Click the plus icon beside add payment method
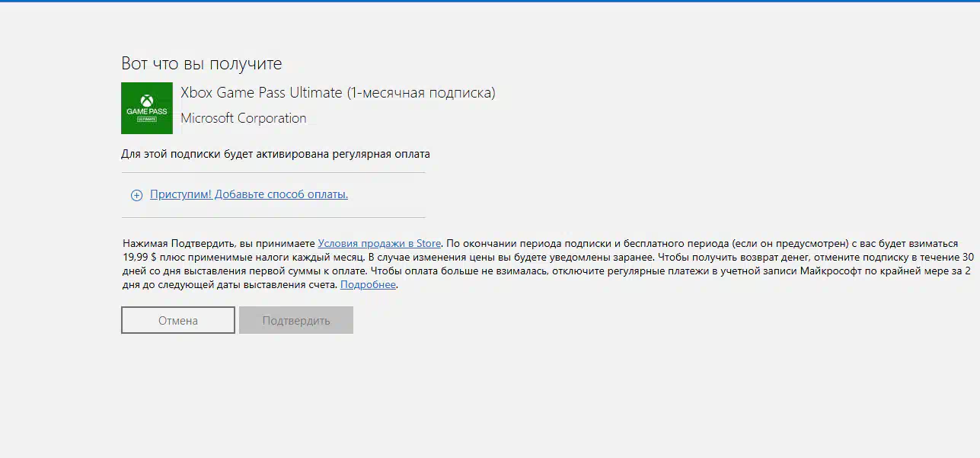The height and width of the screenshot is (458, 980). [137, 195]
